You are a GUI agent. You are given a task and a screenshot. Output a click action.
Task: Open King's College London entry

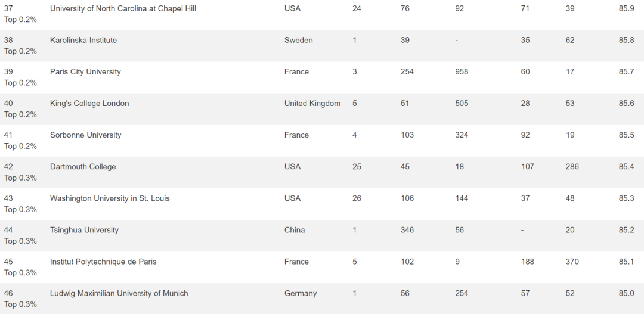click(x=89, y=104)
